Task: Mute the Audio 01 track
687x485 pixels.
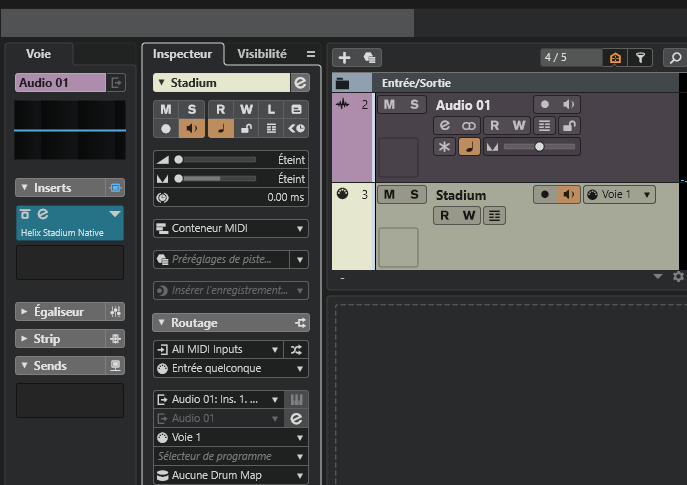Action: 389,105
